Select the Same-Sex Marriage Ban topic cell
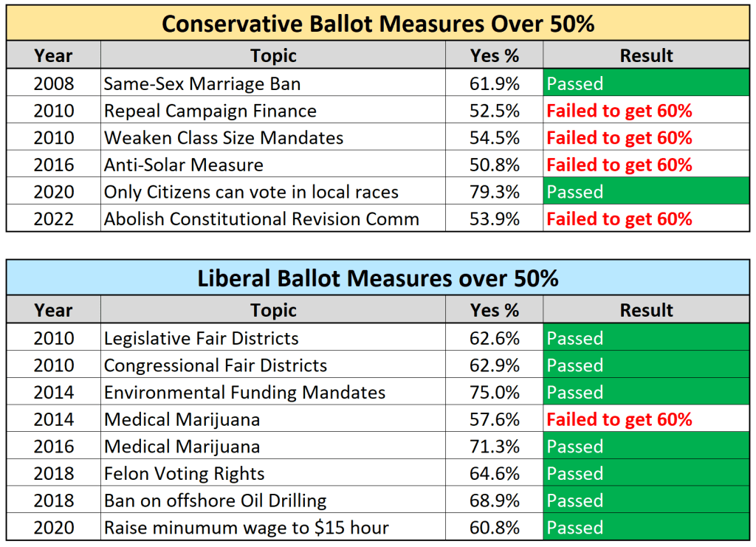This screenshot has height=547, width=756. pos(272,83)
